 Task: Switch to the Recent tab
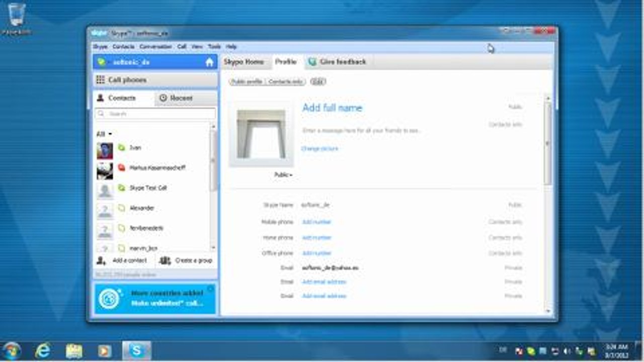tap(186, 98)
